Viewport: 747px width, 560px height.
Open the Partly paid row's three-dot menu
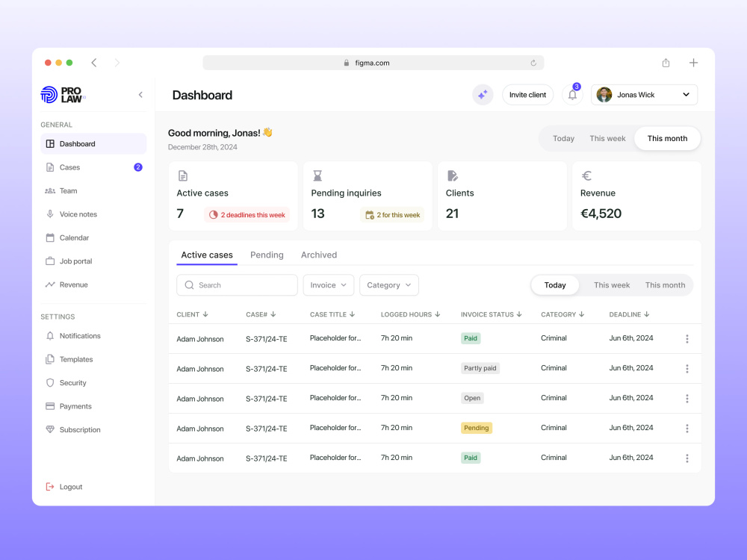(687, 369)
